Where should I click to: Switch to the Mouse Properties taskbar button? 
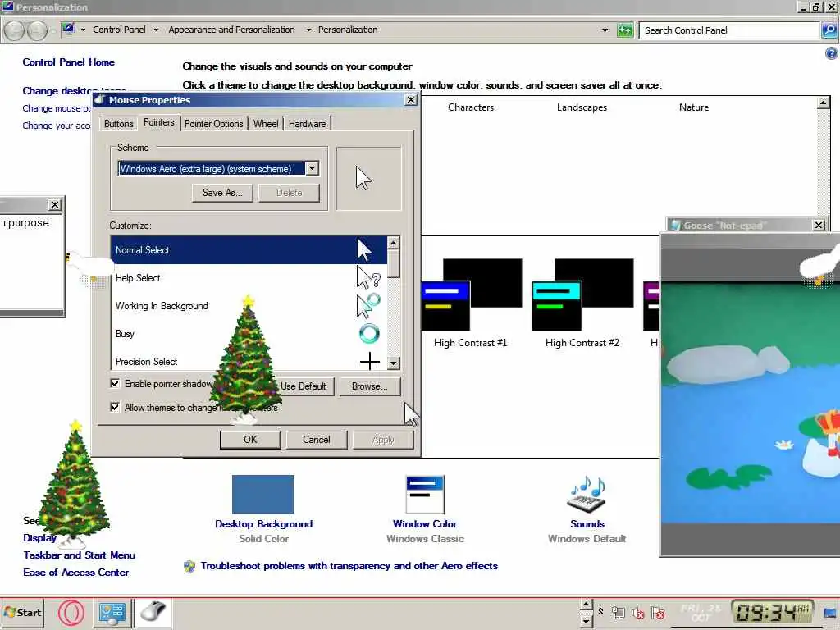coord(153,613)
